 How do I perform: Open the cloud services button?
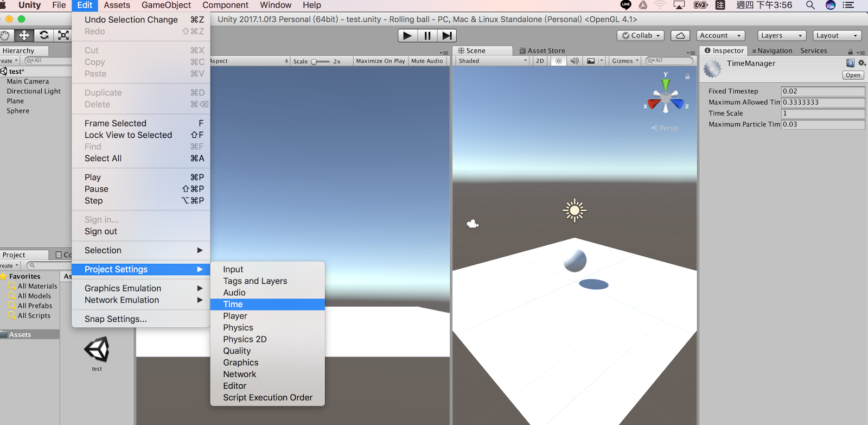(x=680, y=35)
